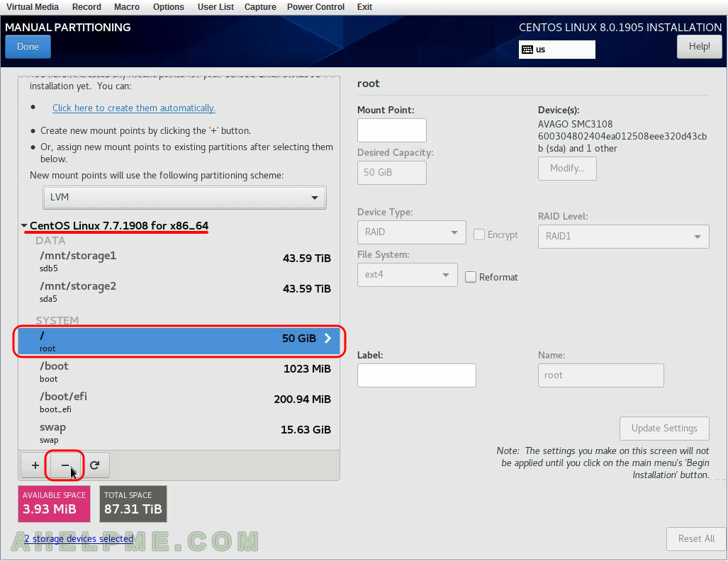The height and width of the screenshot is (561, 728).
Task: Click the AVAGO SMC3108 device text
Action: (x=576, y=125)
